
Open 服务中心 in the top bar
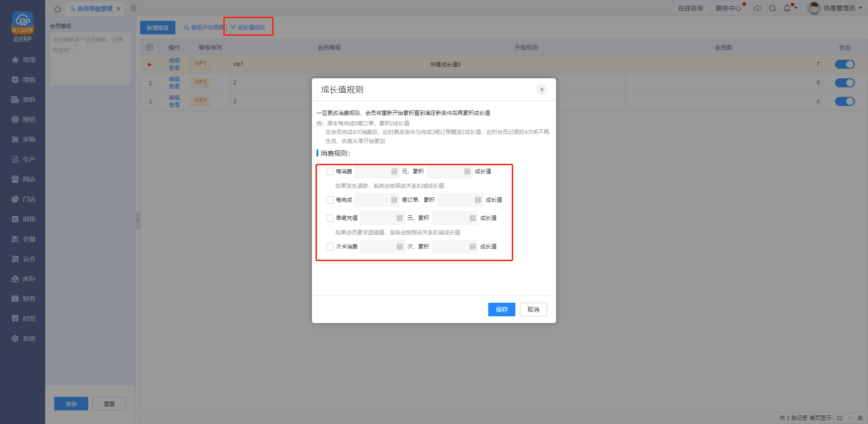728,8
